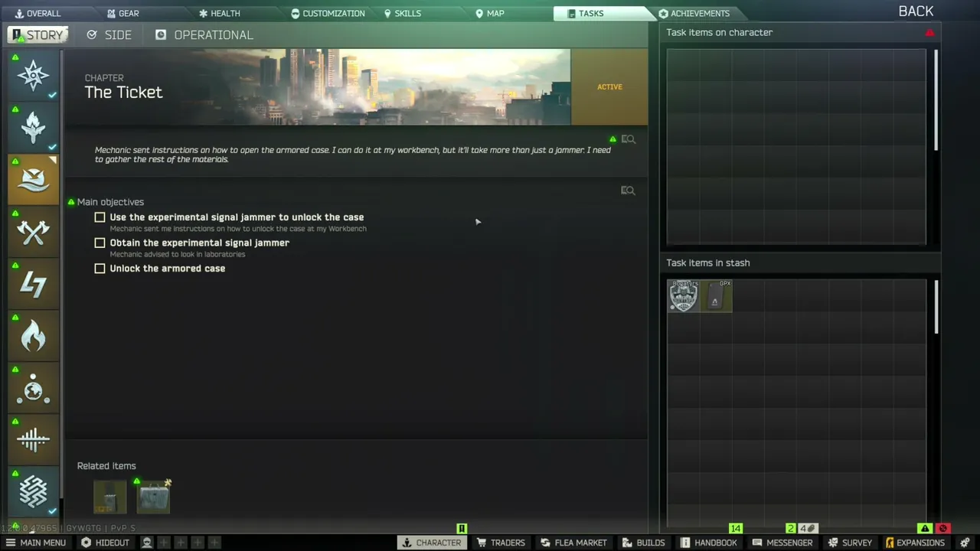The image size is (980, 551).
Task: Click the player avatar icon next to Hideout
Action: pyautogui.click(x=146, y=543)
